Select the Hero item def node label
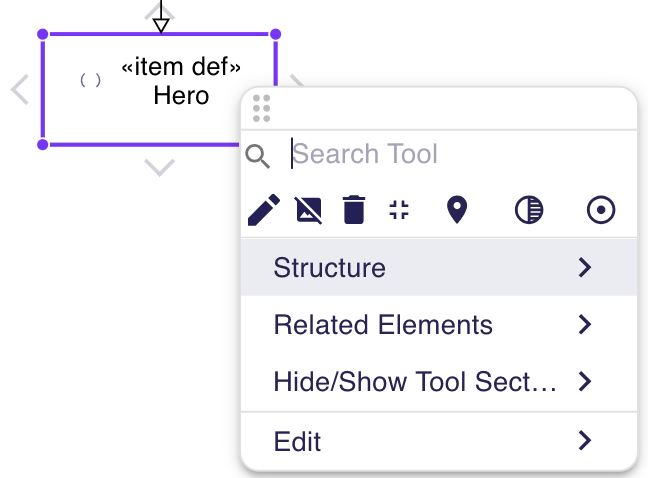Screen dimensions: 648x478 (x=181, y=81)
